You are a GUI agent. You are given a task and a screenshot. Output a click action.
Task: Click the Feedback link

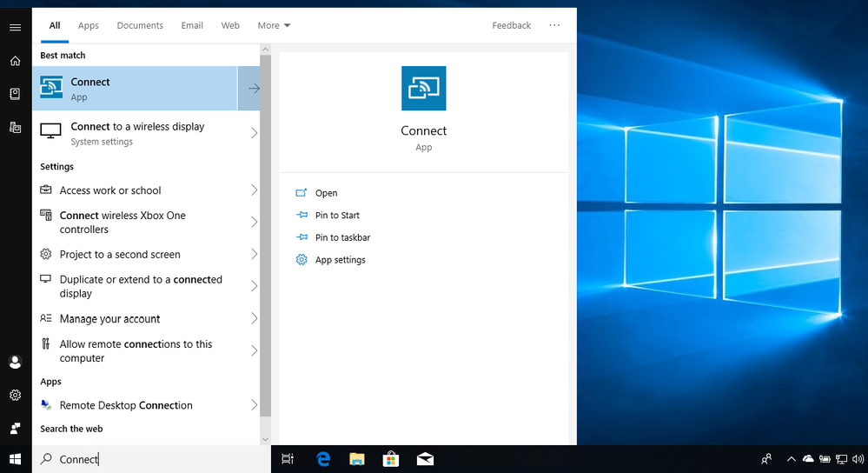pyautogui.click(x=512, y=25)
